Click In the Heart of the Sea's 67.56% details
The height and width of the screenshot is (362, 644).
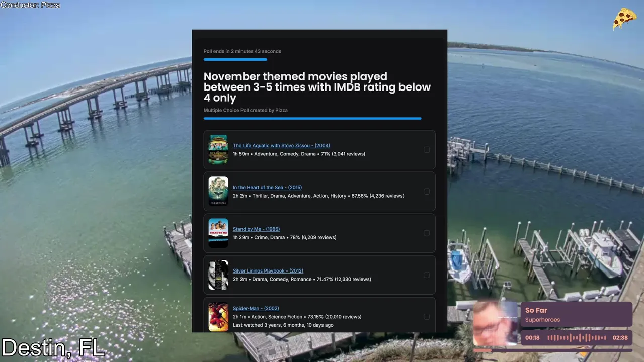318,196
